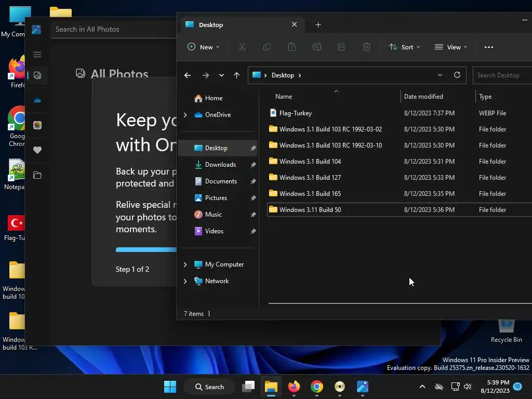532x399 pixels.
Task: Select folder Windows 3.1 Build 127
Action: (x=400, y=178)
